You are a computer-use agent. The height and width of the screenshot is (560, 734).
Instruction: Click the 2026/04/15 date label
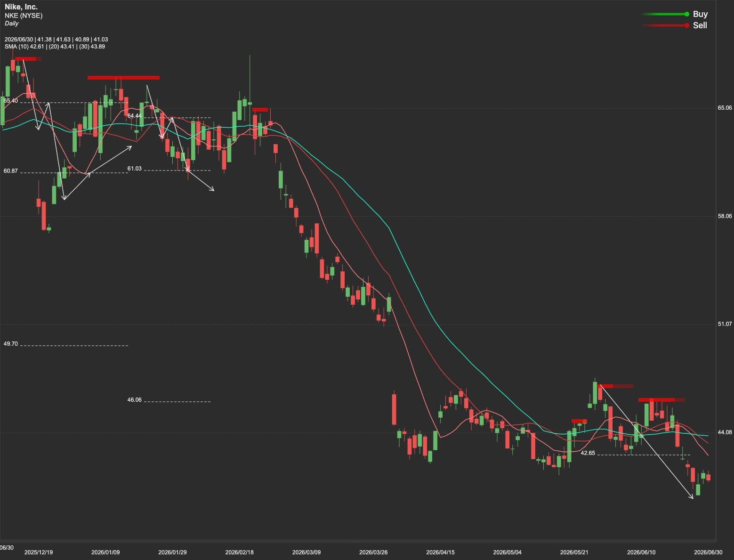tap(441, 552)
